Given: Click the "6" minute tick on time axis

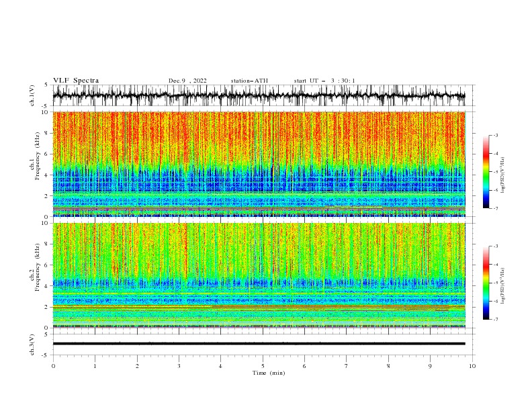Looking at the screenshot, I should point(304,366).
